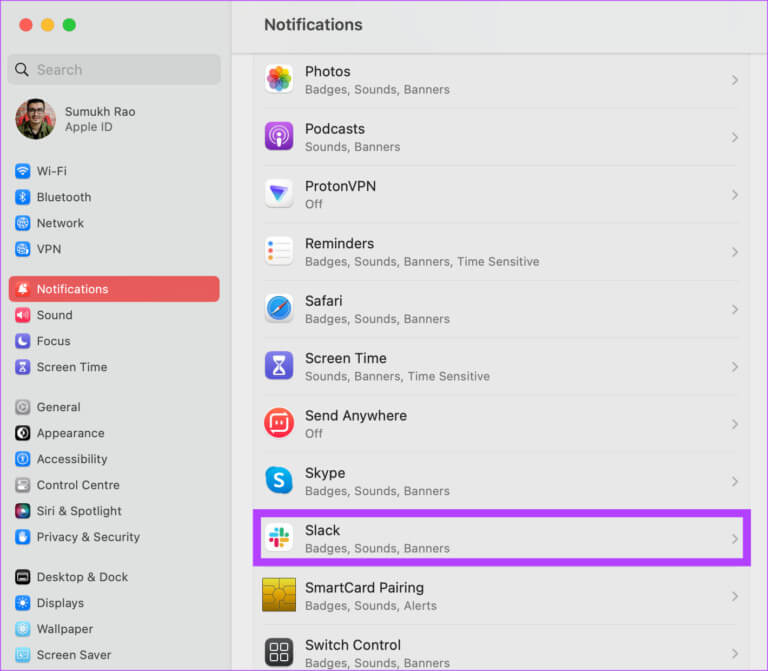Image resolution: width=768 pixels, height=671 pixels.
Task: Expand Photos row with chevron arrow
Action: pyautogui.click(x=735, y=80)
